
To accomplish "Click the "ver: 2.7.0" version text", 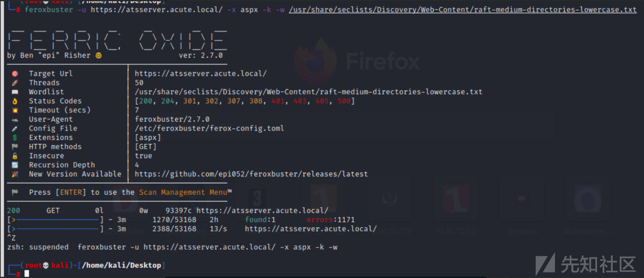I will pyautogui.click(x=201, y=56).
